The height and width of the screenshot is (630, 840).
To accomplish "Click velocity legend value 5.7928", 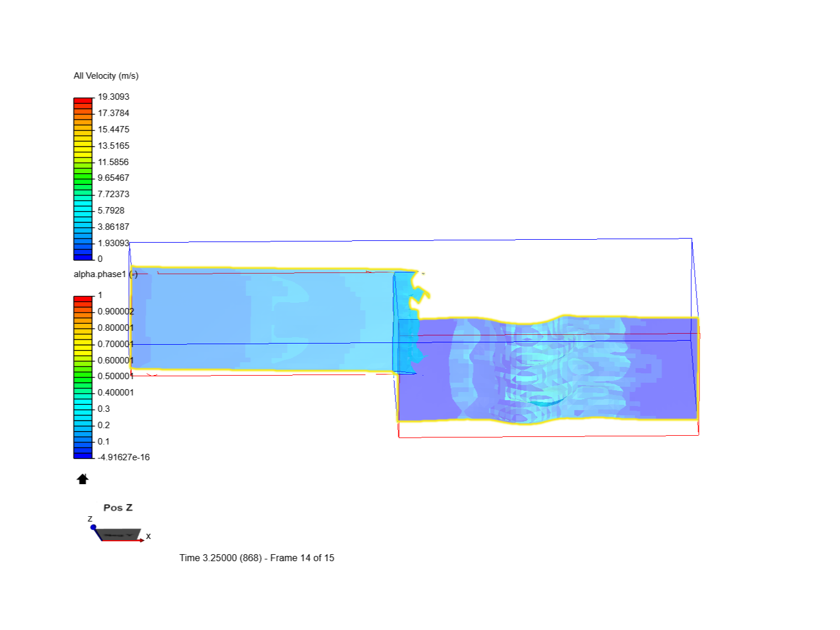I will pyautogui.click(x=111, y=211).
